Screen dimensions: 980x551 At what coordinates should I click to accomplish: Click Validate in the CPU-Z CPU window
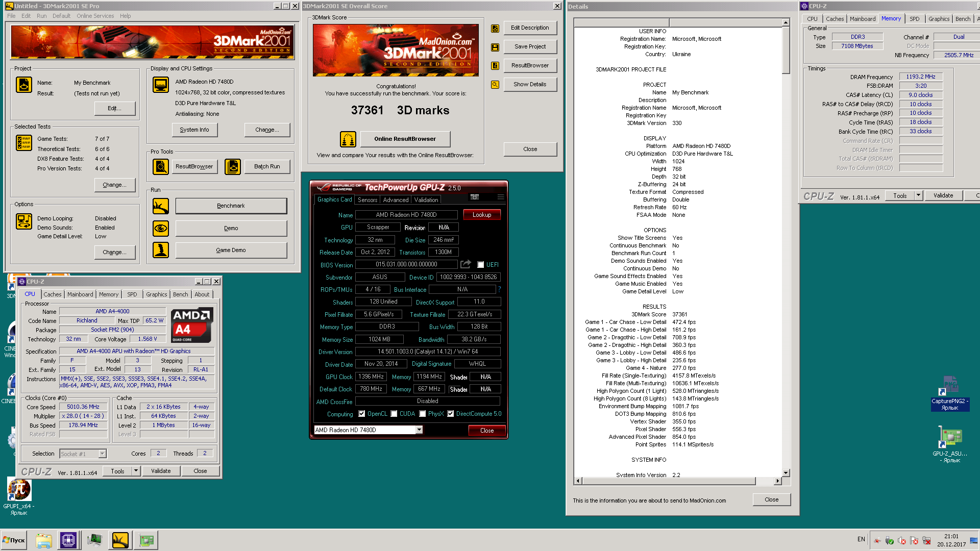(161, 471)
